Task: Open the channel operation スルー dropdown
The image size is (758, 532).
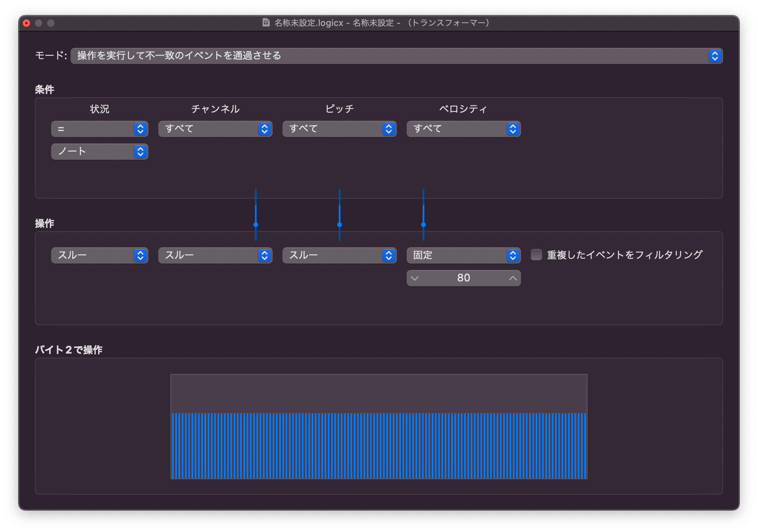Action: (215, 255)
